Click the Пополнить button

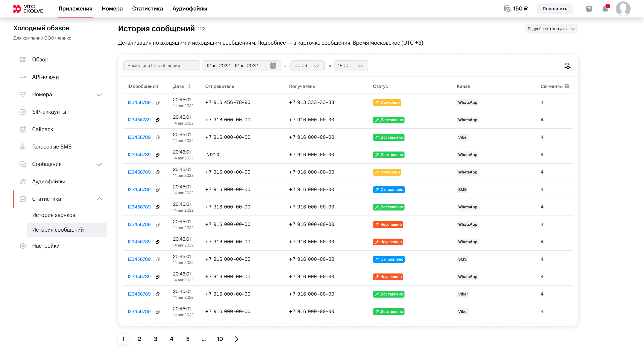coord(555,9)
